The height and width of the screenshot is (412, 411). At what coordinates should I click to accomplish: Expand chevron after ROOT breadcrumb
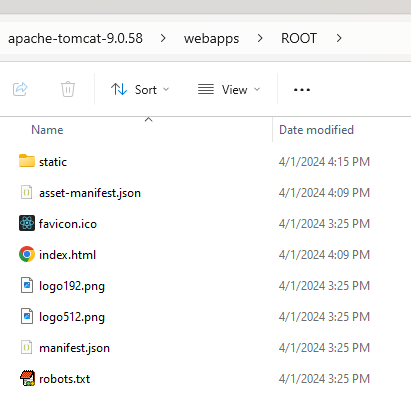[339, 38]
